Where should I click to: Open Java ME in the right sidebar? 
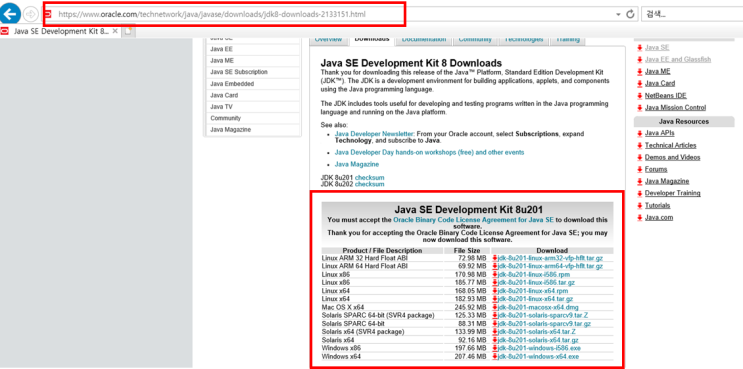pyautogui.click(x=657, y=72)
